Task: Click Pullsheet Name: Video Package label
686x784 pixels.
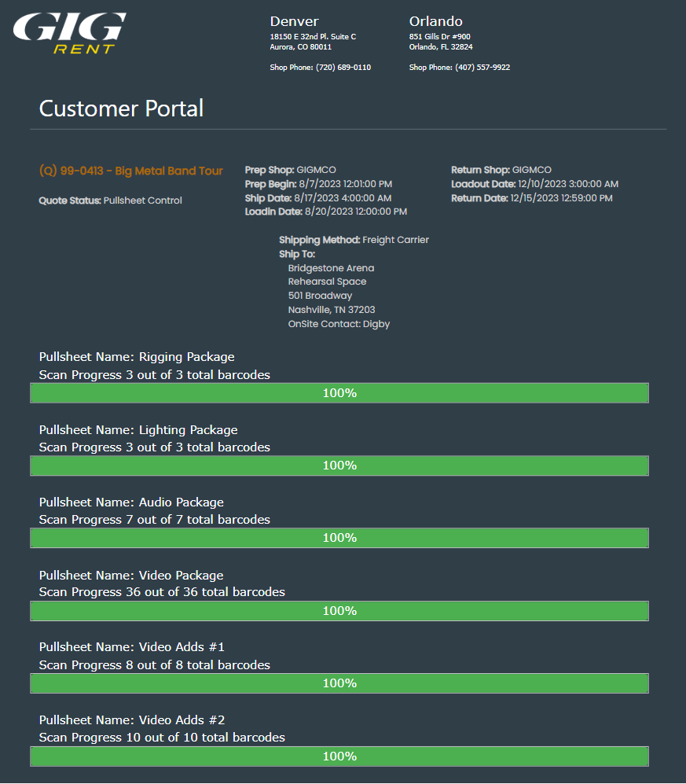Action: [x=131, y=576]
